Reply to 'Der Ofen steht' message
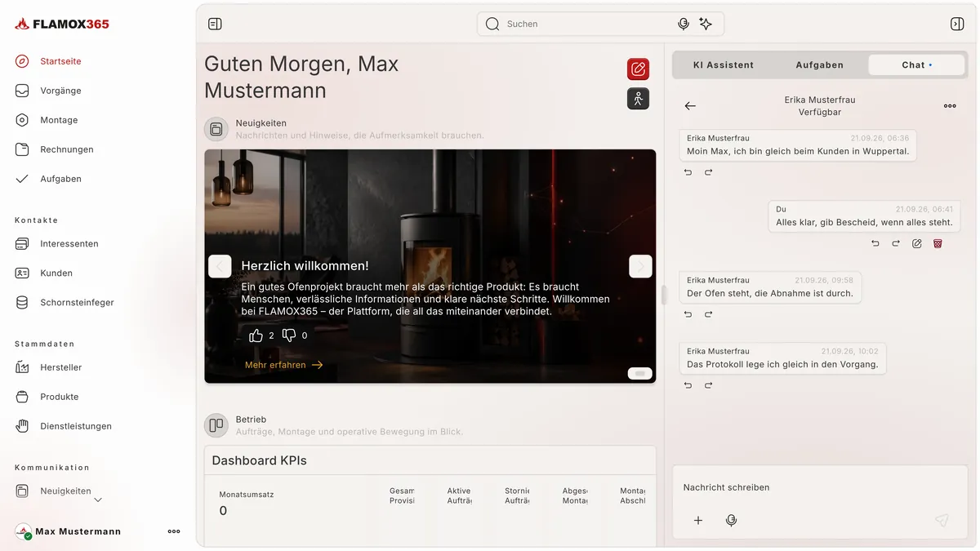Viewport: 980px width, 551px height. point(688,314)
